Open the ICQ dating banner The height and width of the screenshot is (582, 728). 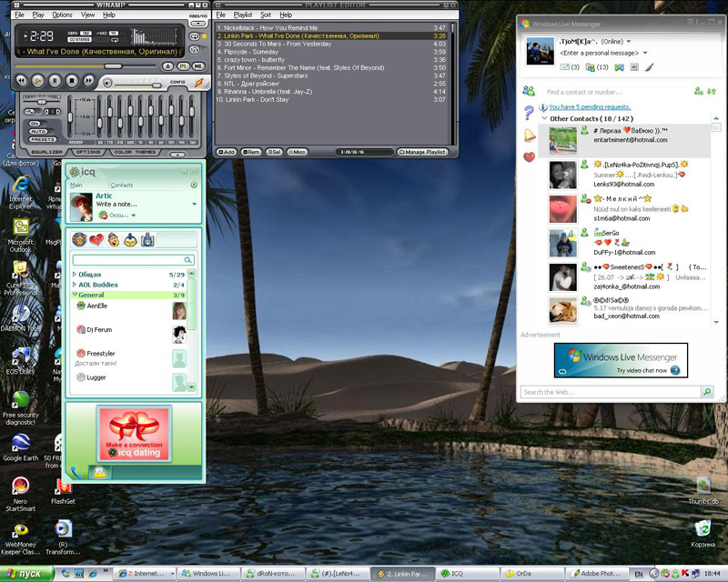tap(134, 434)
